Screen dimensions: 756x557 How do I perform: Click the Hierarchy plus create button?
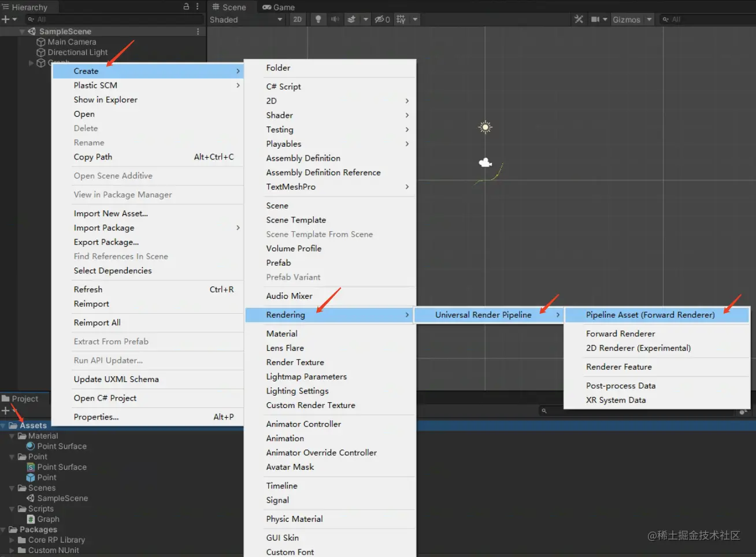5,19
